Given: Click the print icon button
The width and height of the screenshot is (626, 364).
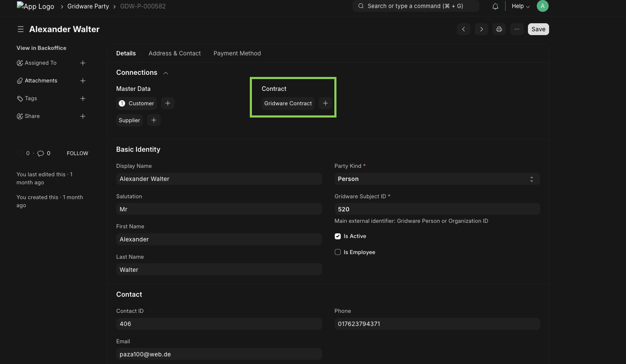Looking at the screenshot, I should pyautogui.click(x=499, y=29).
